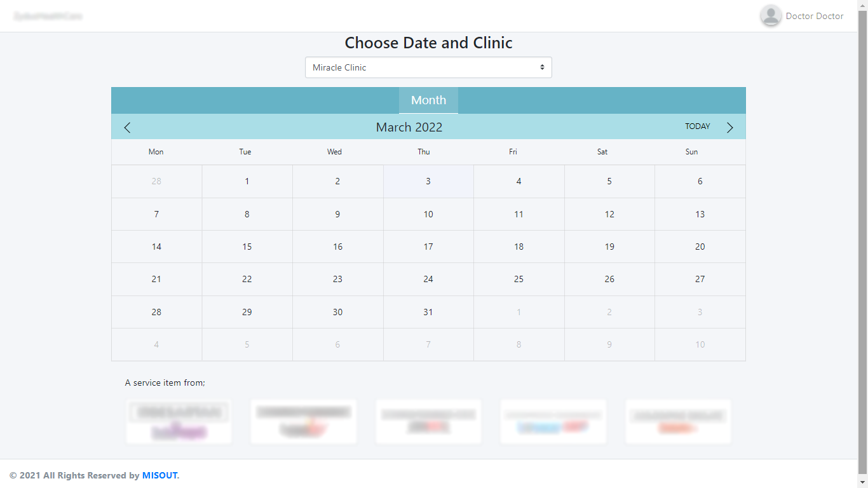This screenshot has height=488, width=868.
Task: Click the third service item thumbnail
Action: pos(428,422)
